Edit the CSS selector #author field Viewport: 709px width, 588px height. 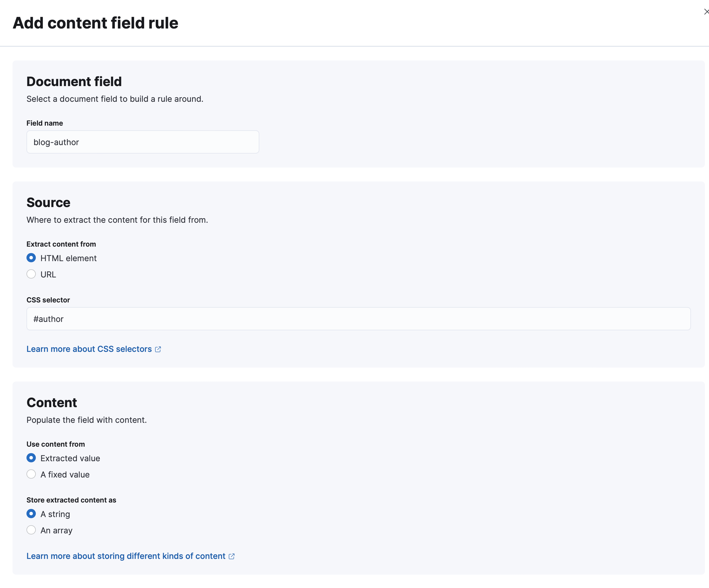coord(359,318)
